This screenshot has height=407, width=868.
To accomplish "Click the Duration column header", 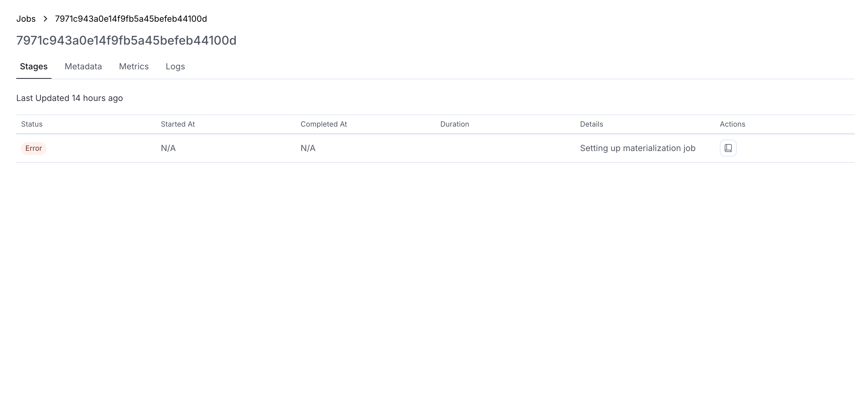I will click(454, 124).
